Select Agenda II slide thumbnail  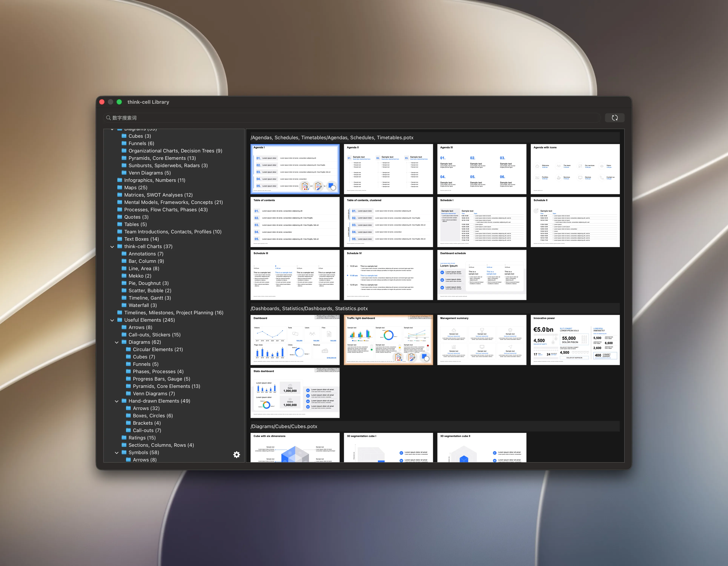pyautogui.click(x=388, y=169)
